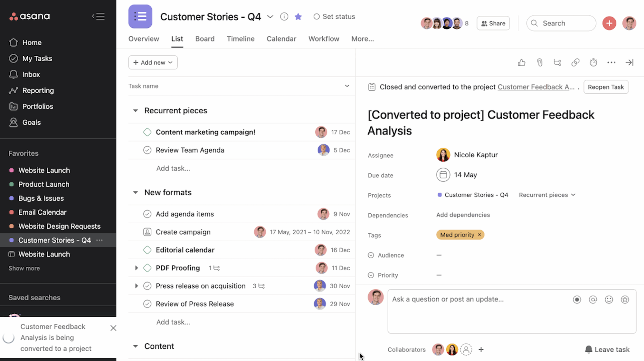Record a video message icon in comment box
Image resolution: width=644 pixels, height=361 pixels.
[x=577, y=300]
